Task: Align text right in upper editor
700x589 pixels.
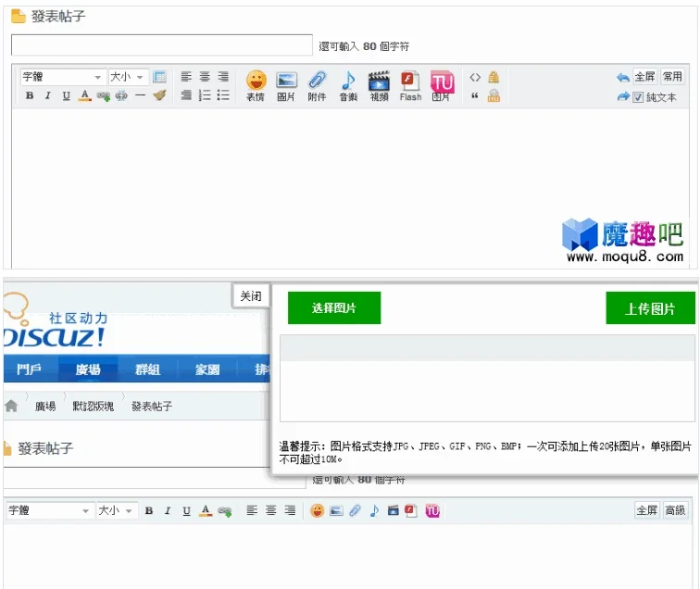Action: (223, 77)
